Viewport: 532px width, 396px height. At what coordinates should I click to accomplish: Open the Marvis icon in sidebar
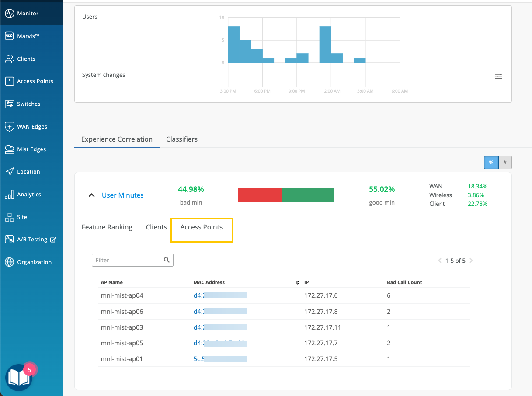click(x=10, y=36)
